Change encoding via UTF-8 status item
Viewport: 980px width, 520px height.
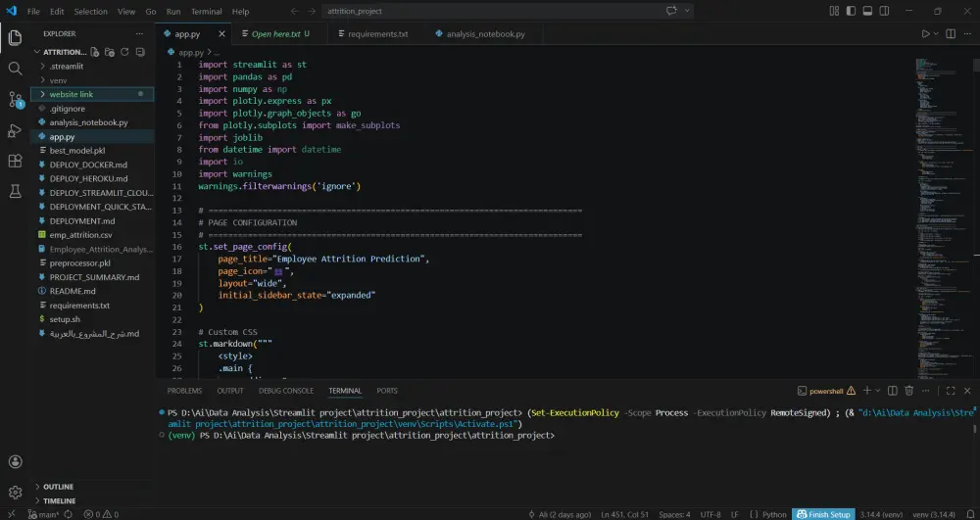[710, 514]
